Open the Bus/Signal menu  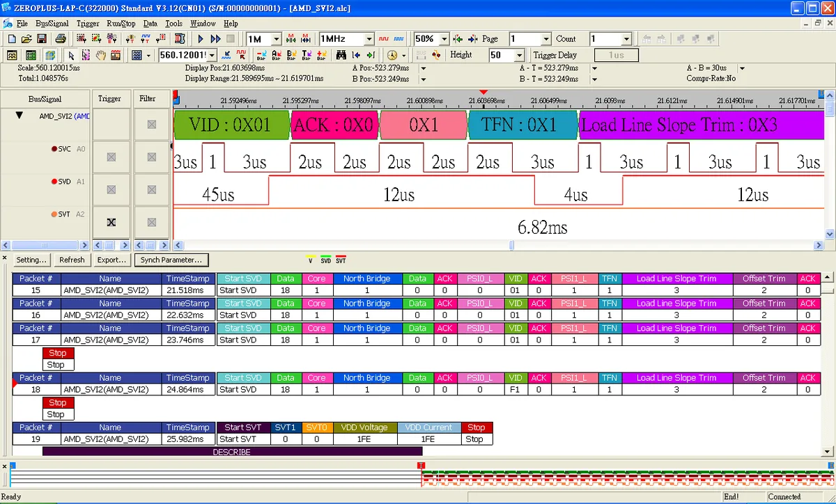[x=52, y=23]
